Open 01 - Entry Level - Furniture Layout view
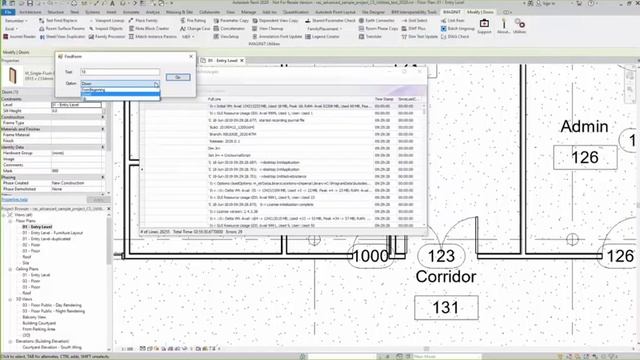640x360 pixels. click(x=52, y=233)
